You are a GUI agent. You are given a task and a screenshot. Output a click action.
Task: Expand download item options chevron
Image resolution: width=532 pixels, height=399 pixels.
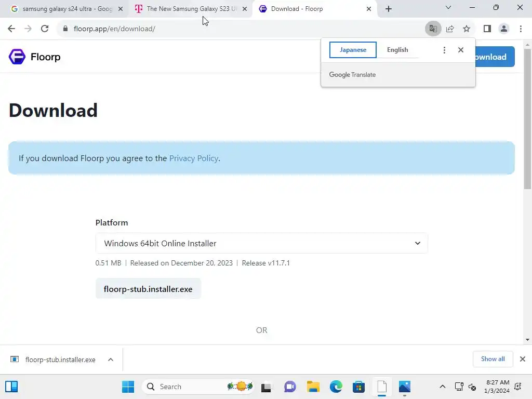pyautogui.click(x=110, y=360)
